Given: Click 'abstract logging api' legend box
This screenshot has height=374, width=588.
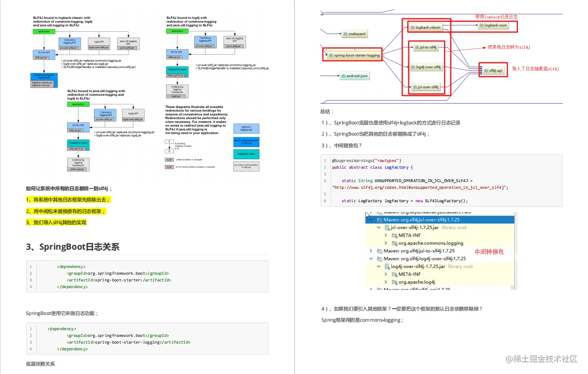Looking at the screenshot, I should 246,128.
